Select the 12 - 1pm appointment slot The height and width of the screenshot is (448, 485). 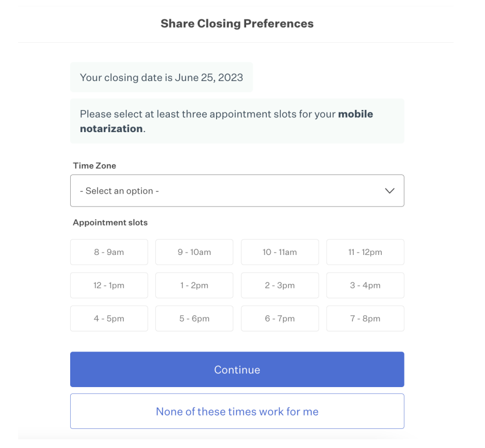click(x=109, y=285)
